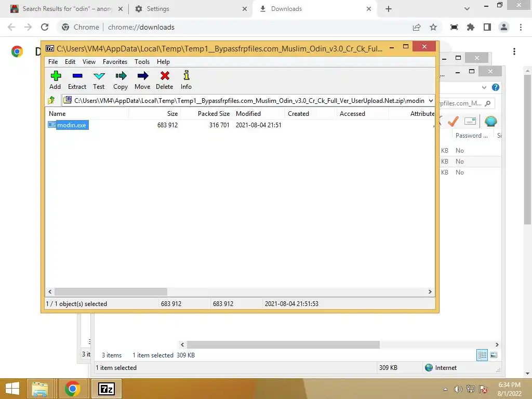Select modin.exe file icon

point(51,125)
